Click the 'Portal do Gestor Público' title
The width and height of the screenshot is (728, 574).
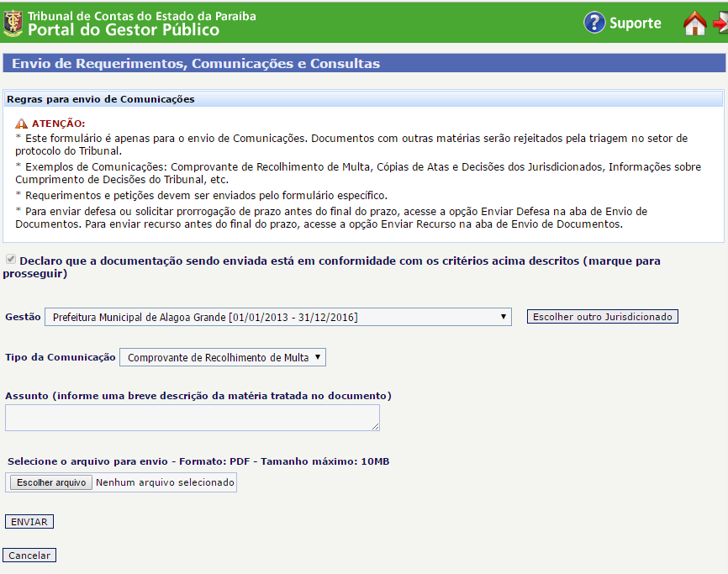pyautogui.click(x=124, y=30)
